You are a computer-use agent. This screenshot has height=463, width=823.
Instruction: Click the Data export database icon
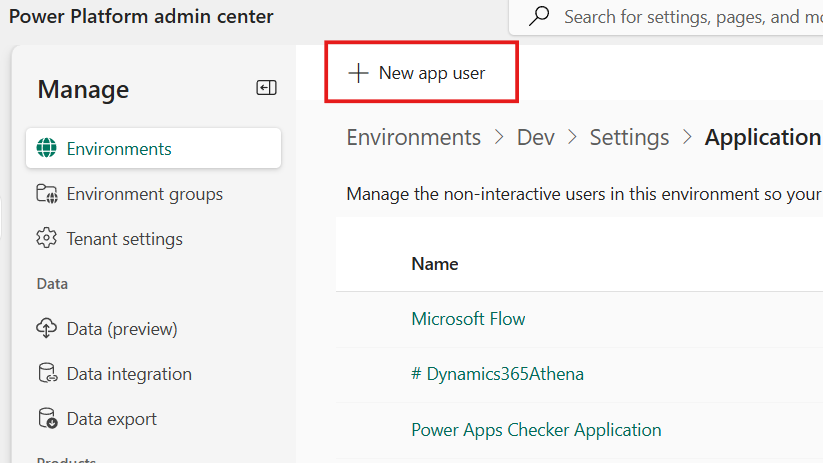tap(48, 418)
